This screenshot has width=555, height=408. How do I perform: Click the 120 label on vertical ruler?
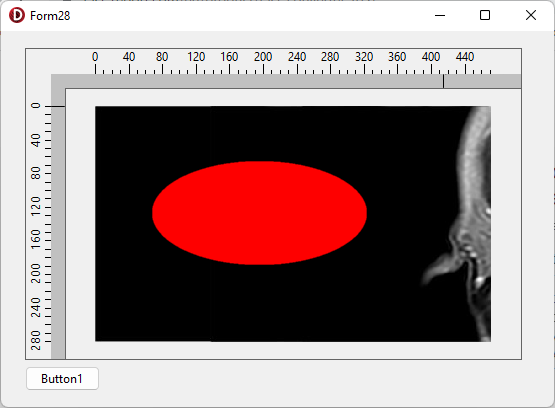pos(36,206)
